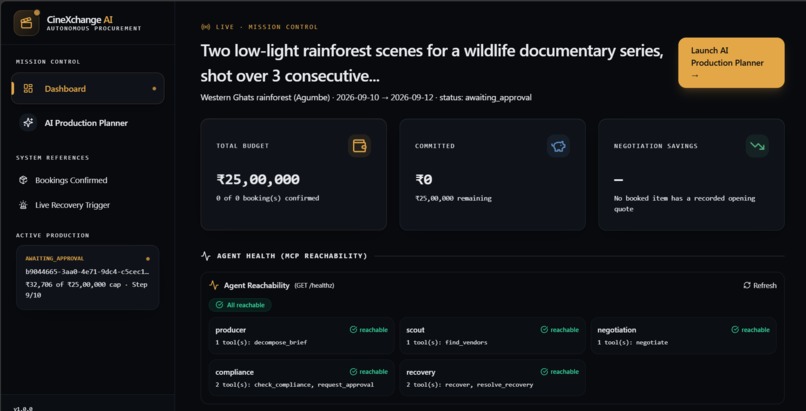Click the AWAITING_APPROVAL status label in sidebar

(54, 258)
